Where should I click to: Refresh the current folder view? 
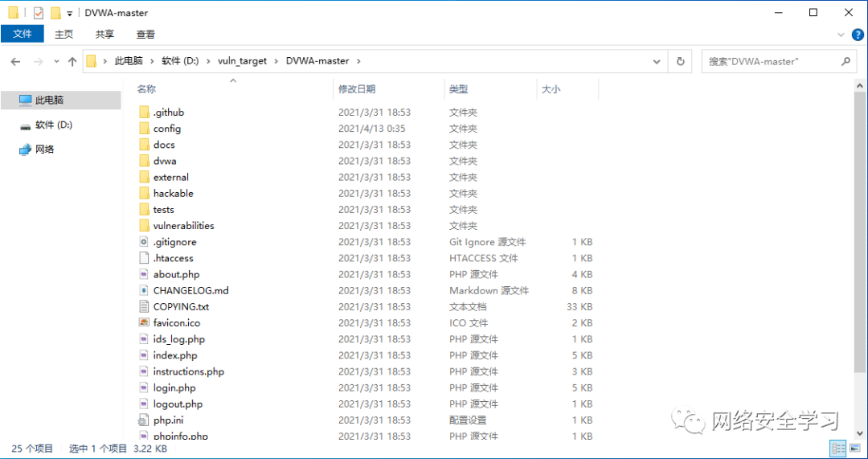coord(681,61)
